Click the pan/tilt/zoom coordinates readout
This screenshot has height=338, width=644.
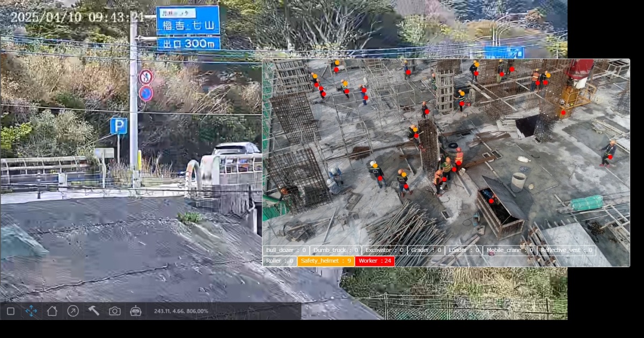(181, 311)
